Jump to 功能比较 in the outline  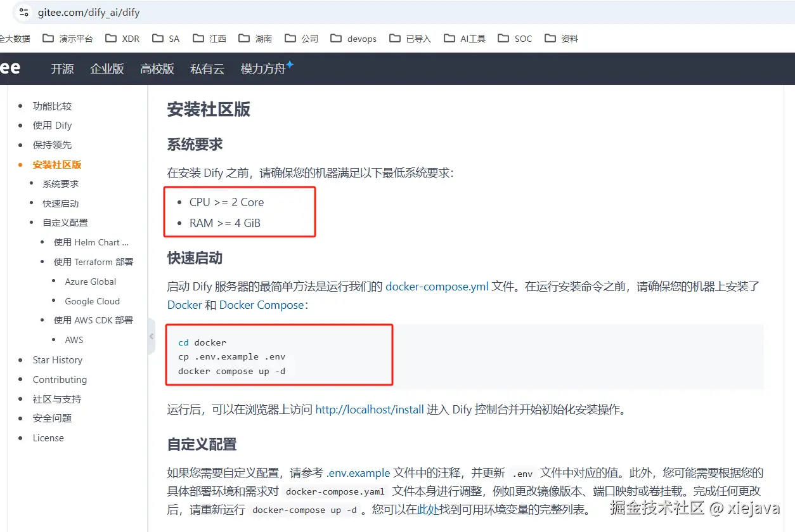tap(53, 106)
